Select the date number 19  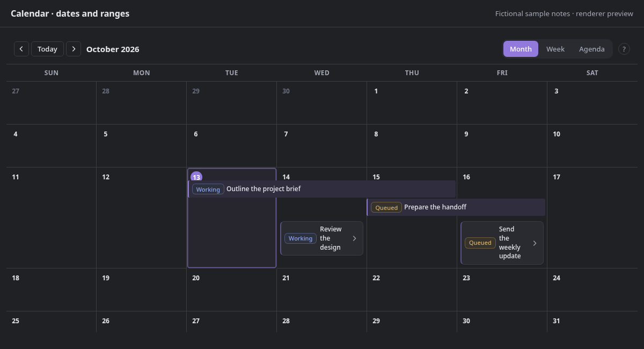pos(106,278)
